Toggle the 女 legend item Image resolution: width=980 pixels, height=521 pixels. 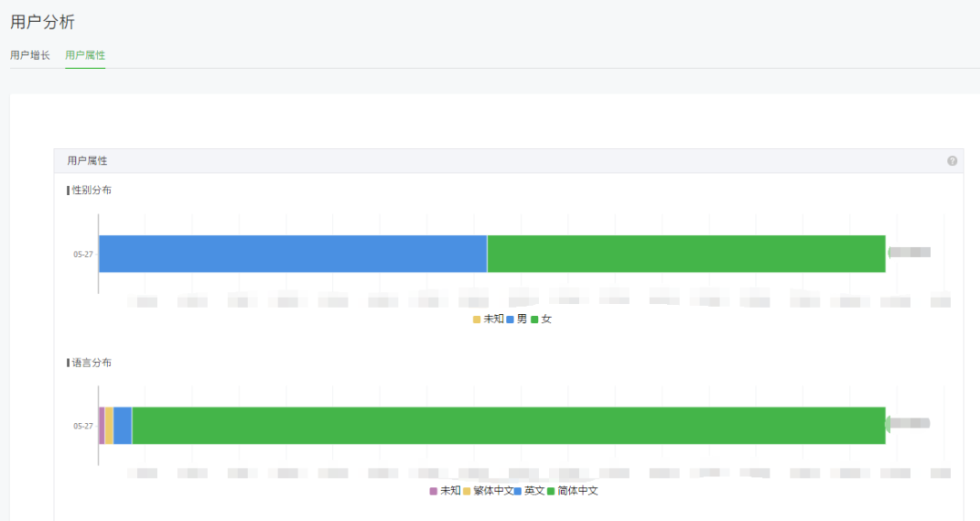[x=541, y=319]
